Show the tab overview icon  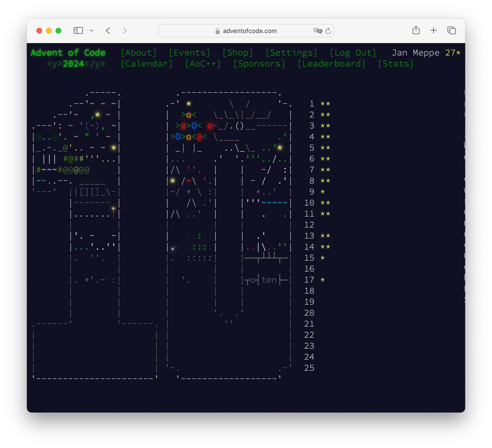click(x=451, y=31)
